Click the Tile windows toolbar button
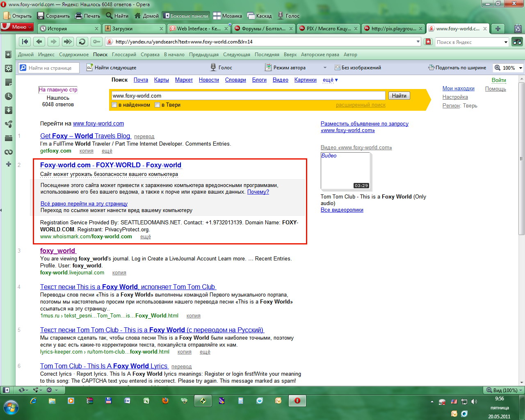525x420 pixels. pyautogui.click(x=228, y=16)
